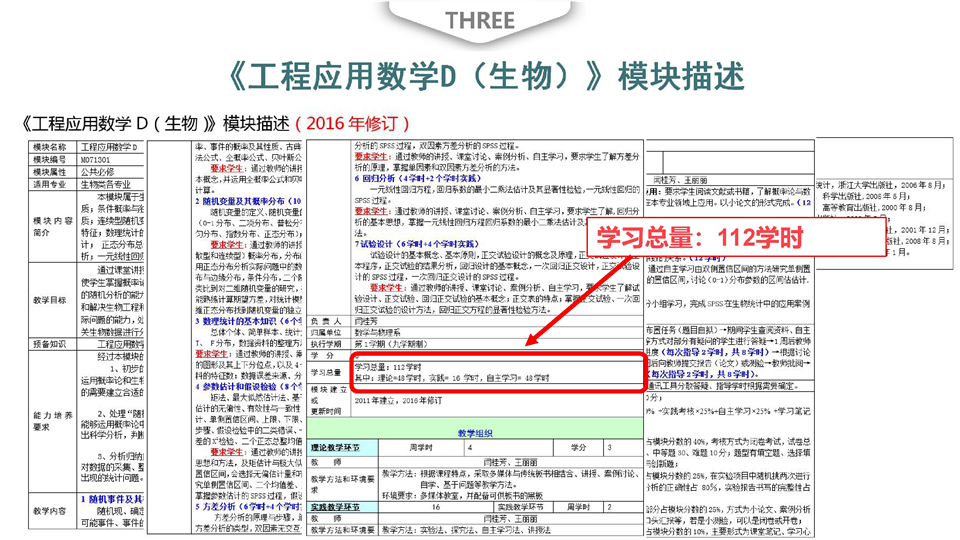
Task: Click the main title 《工程应用数学D（生物）》模块描述
Action: (479, 76)
